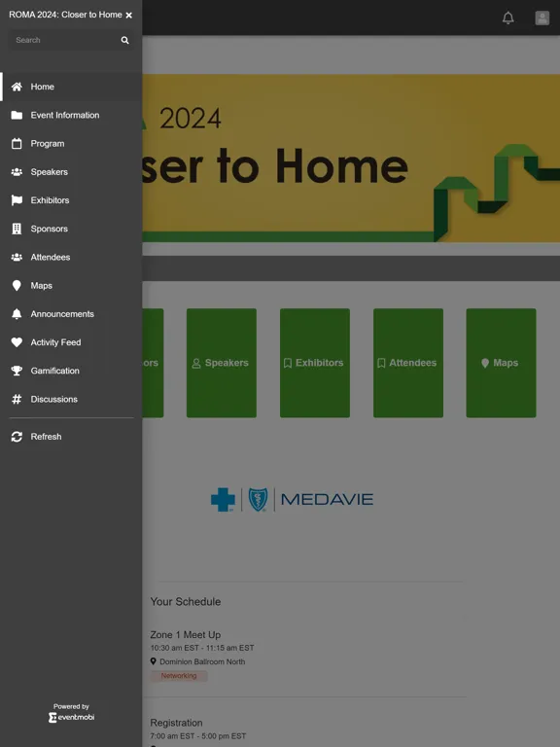Click the Refresh arrows icon

point(17,437)
